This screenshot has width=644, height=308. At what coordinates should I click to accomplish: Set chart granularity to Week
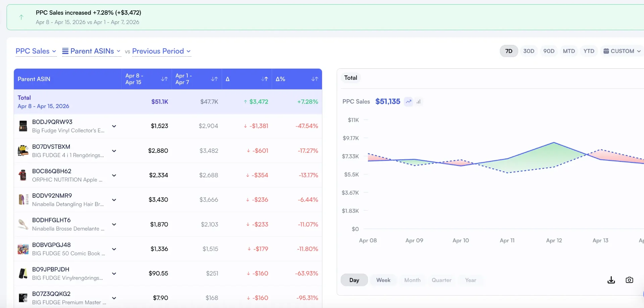[383, 280]
